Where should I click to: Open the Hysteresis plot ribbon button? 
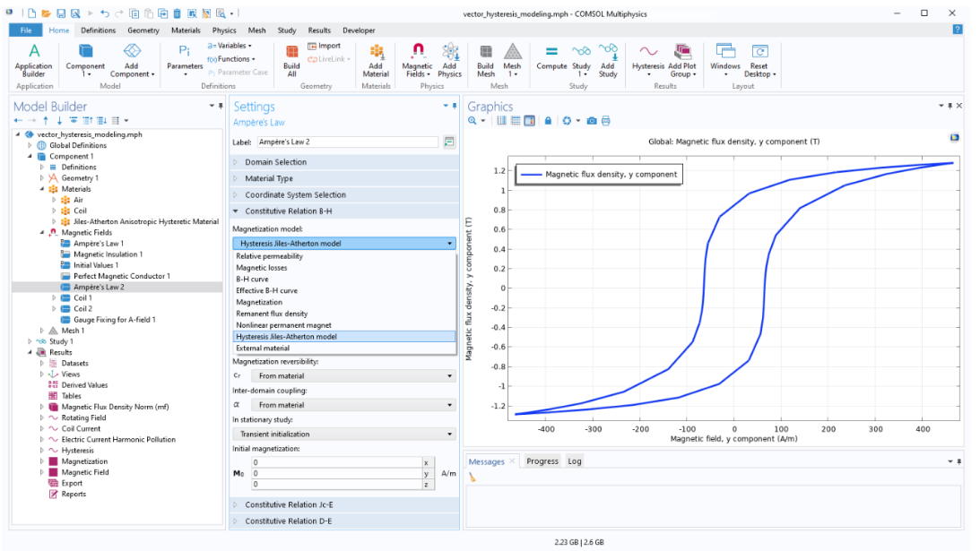pos(648,61)
